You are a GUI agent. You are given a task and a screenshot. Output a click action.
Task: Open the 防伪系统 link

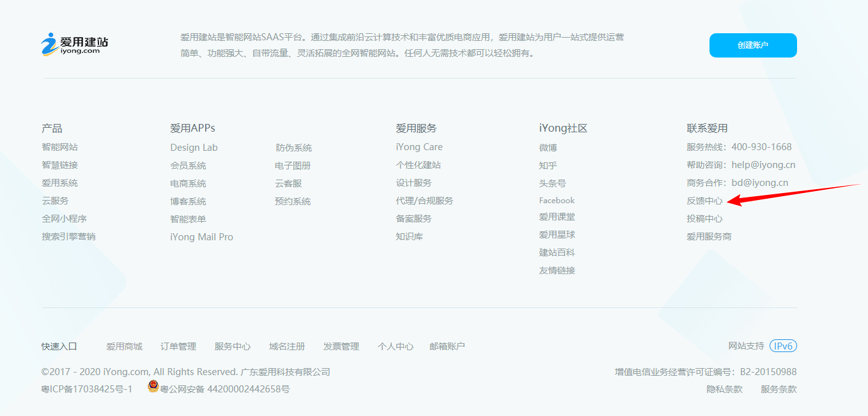click(x=294, y=148)
